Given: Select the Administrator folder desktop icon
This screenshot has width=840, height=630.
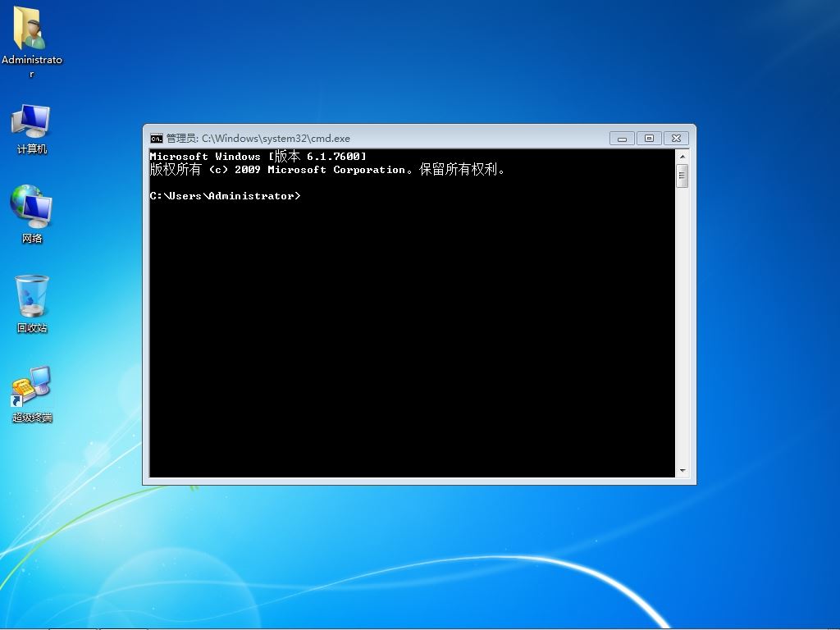Looking at the screenshot, I should [x=31, y=42].
